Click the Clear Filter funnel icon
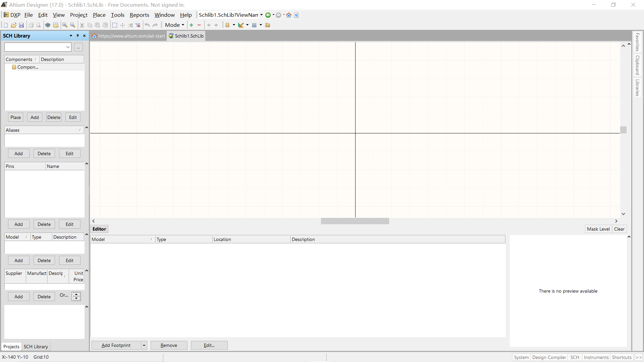 coord(138,25)
